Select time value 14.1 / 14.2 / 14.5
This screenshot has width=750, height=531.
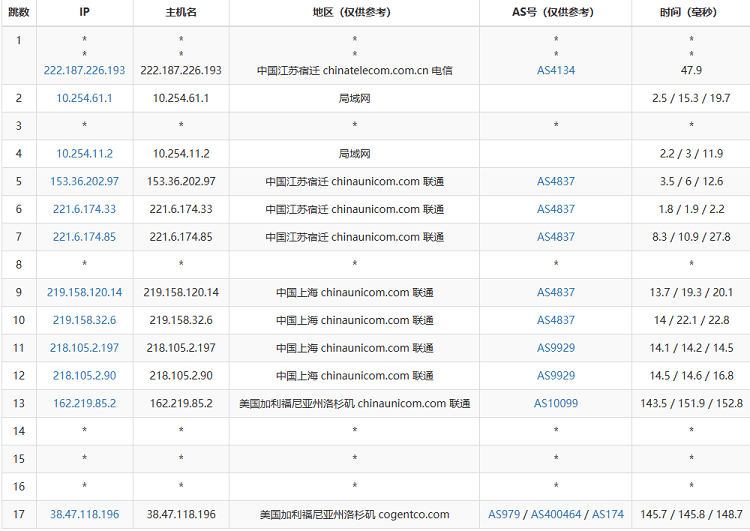pyautogui.click(x=691, y=348)
